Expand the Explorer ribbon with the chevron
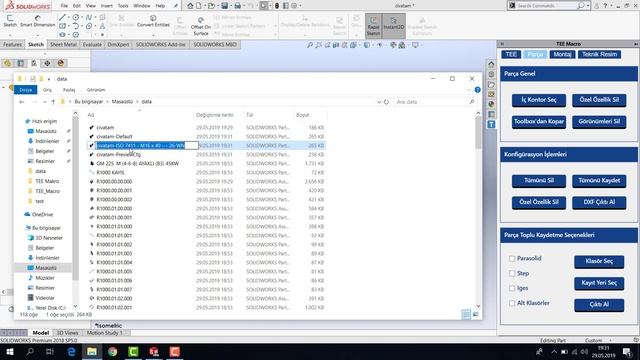This screenshot has width=640, height=360. [x=469, y=90]
